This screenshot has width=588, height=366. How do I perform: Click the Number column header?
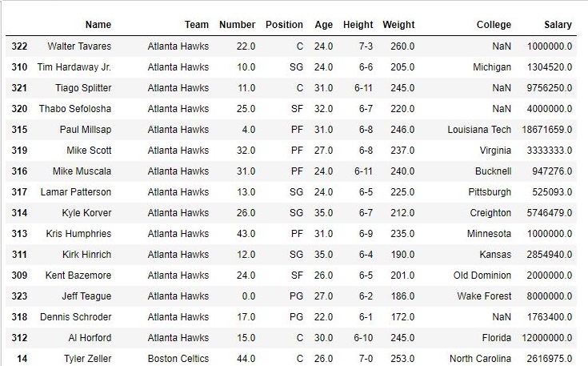coord(237,25)
